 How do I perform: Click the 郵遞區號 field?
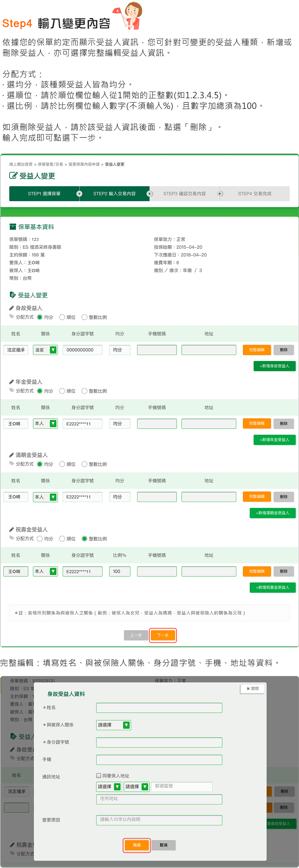pos(182,786)
